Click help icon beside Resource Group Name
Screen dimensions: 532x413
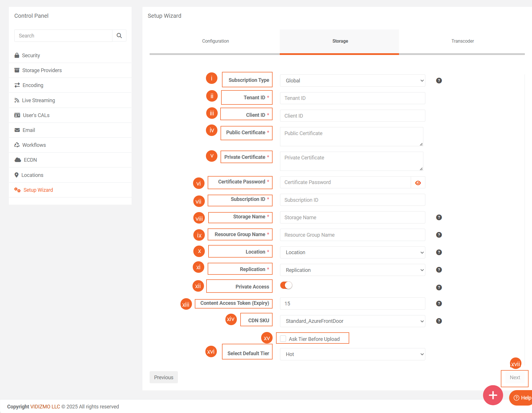(439, 235)
